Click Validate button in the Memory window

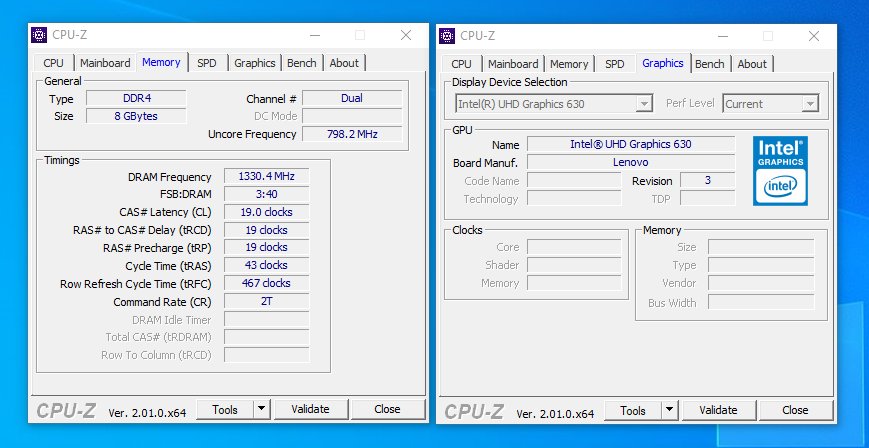tap(310, 410)
